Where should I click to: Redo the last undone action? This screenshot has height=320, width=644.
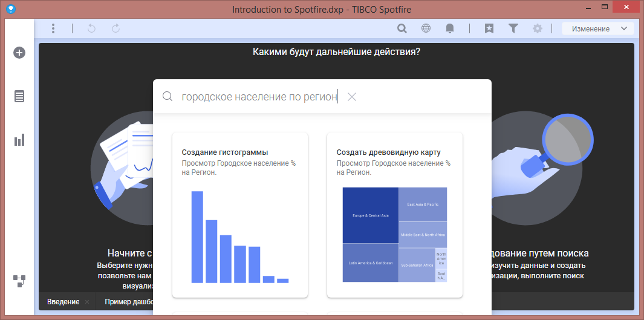[x=116, y=28]
